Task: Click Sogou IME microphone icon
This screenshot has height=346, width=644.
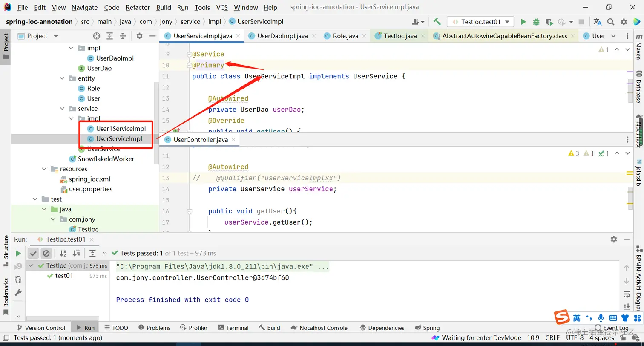Action: pos(601,318)
